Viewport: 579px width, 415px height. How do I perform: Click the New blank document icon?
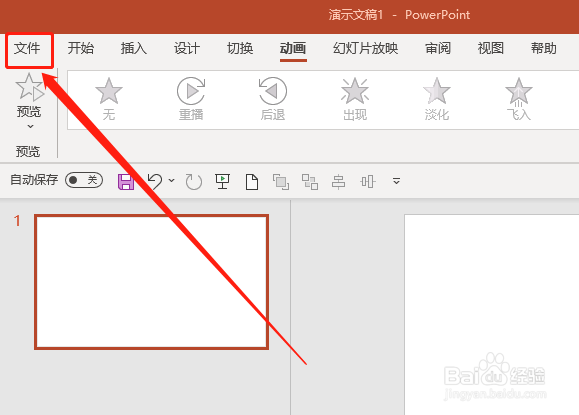pyautogui.click(x=252, y=182)
